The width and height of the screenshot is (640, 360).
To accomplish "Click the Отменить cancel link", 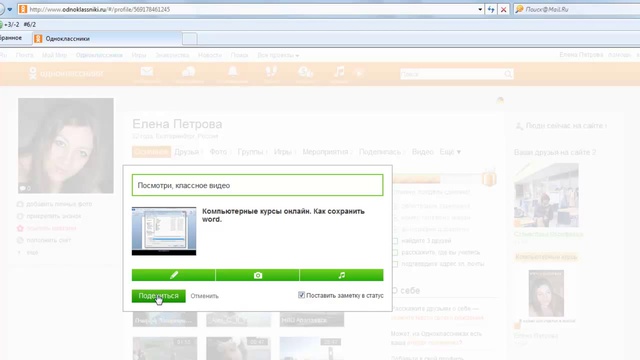I will [x=204, y=296].
